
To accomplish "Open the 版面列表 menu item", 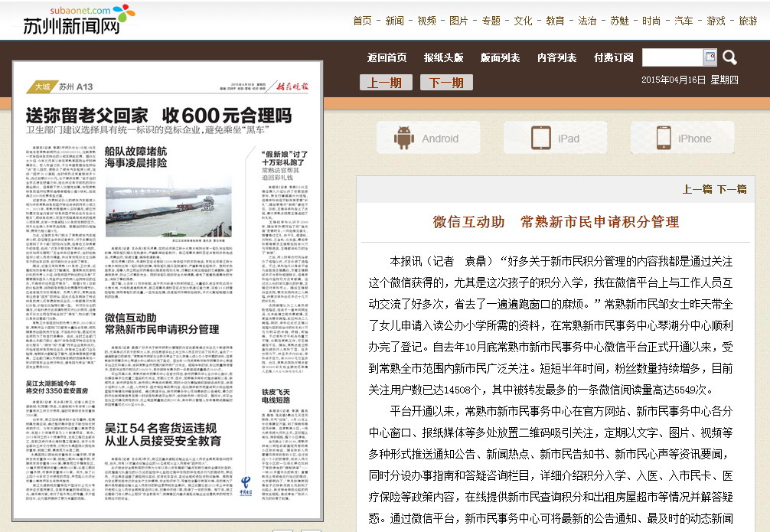I will 500,57.
